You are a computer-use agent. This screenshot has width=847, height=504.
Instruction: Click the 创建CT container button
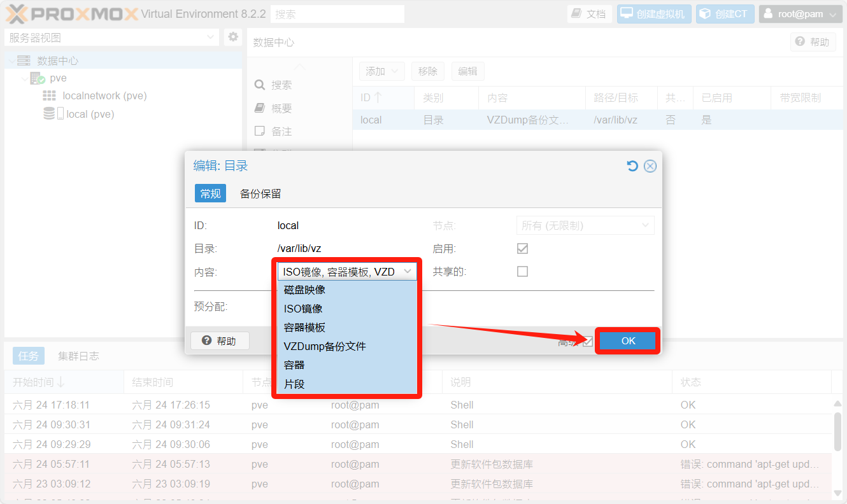pos(725,14)
